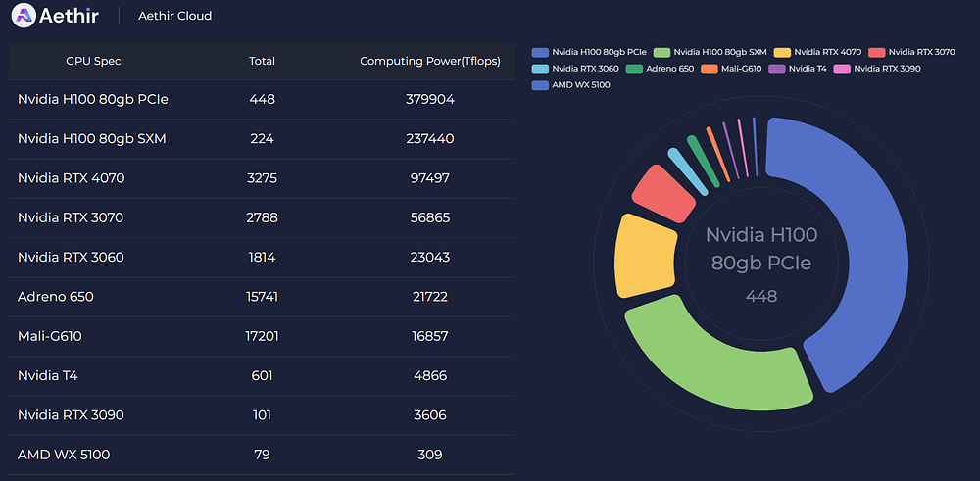
Task: Click total count 3275 for RTX 4070
Action: coord(262,178)
